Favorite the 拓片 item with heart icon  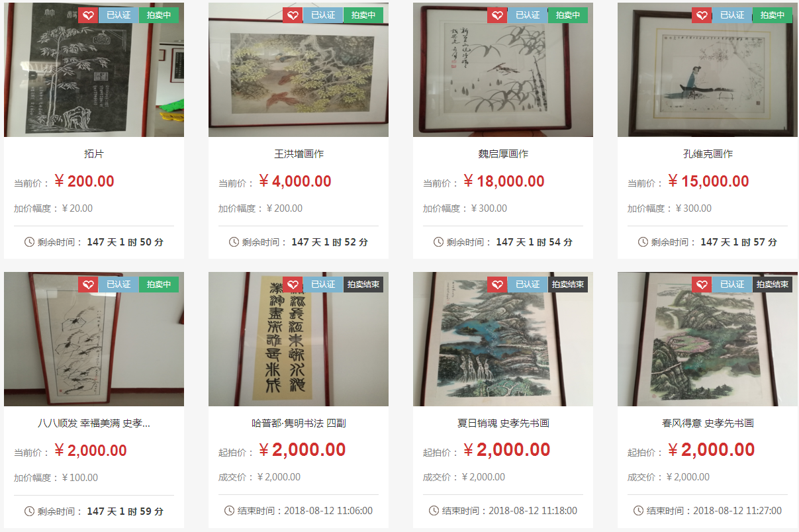(x=88, y=15)
